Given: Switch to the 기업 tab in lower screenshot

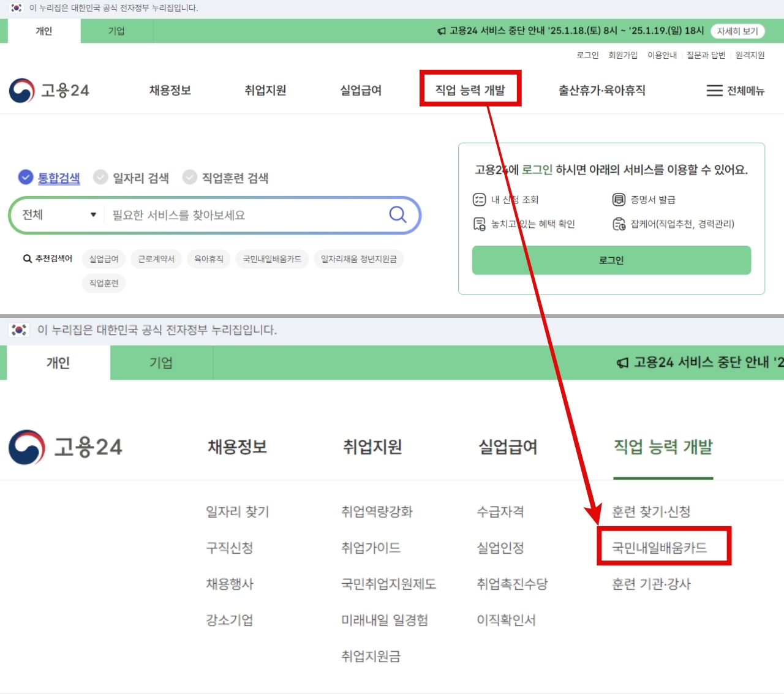Looking at the screenshot, I should (161, 363).
